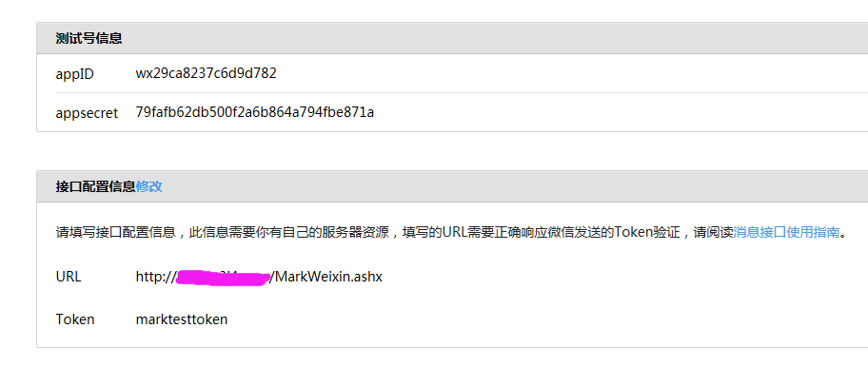Select the appsecret value starting with 79fafb62
868x367 pixels.
255,112
